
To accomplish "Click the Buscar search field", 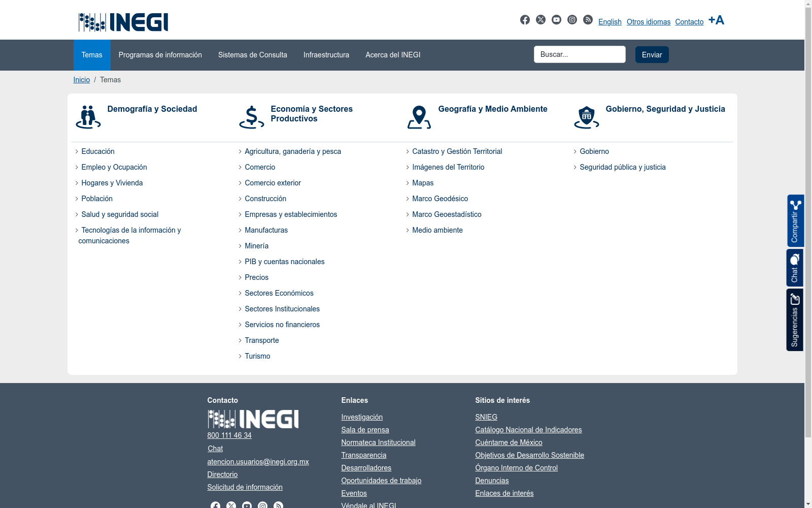I will tap(580, 54).
